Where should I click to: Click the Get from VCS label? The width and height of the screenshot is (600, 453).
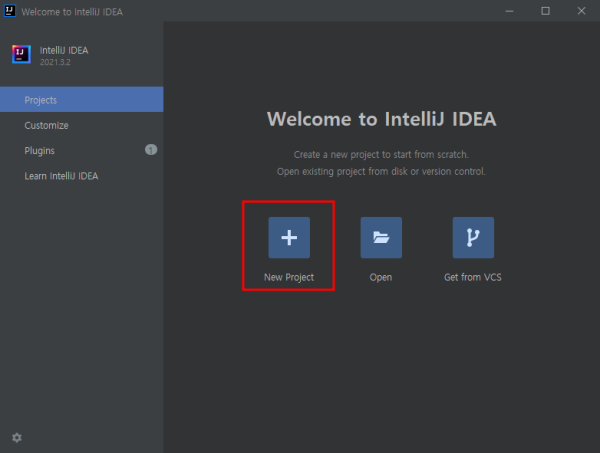pos(473,277)
